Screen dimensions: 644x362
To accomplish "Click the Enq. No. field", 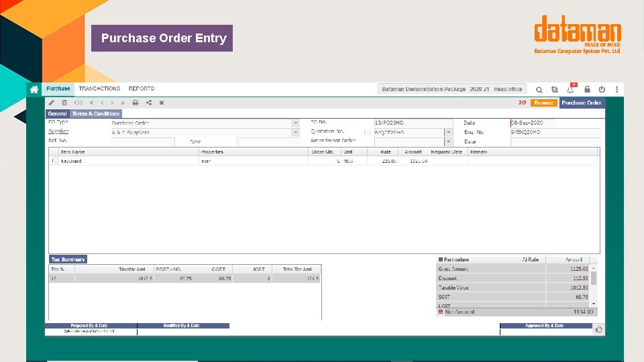I will pos(555,132).
